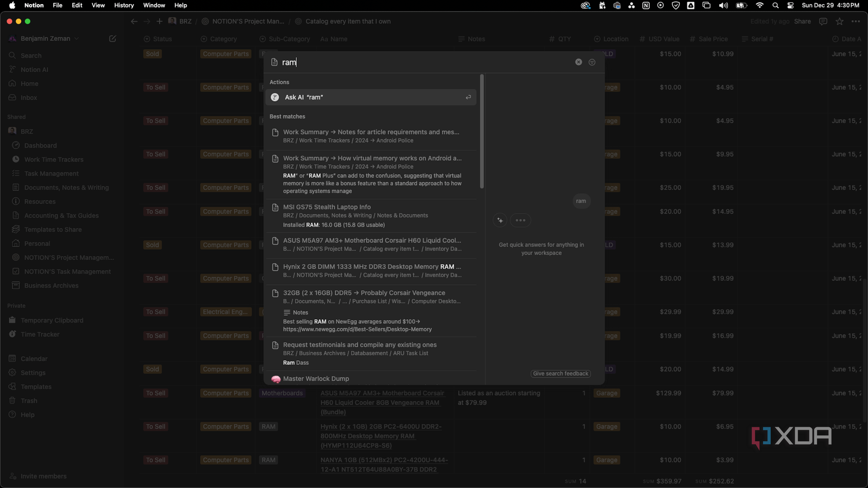Create a new page with the compose icon

[113, 39]
